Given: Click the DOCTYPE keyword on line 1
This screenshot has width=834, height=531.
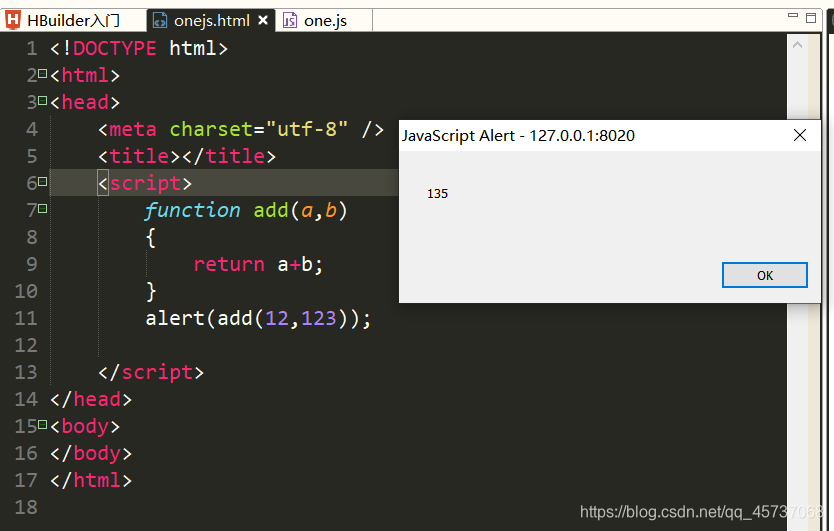Looking at the screenshot, I should (114, 48).
